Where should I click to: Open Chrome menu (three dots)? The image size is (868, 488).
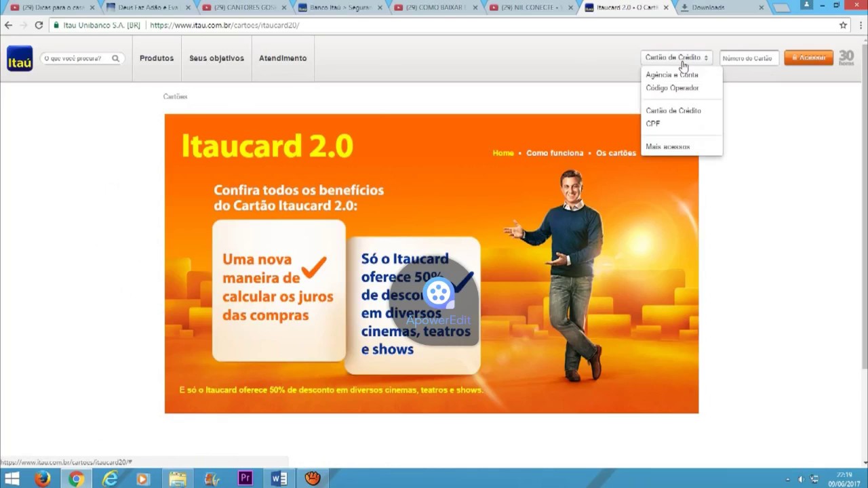[860, 25]
